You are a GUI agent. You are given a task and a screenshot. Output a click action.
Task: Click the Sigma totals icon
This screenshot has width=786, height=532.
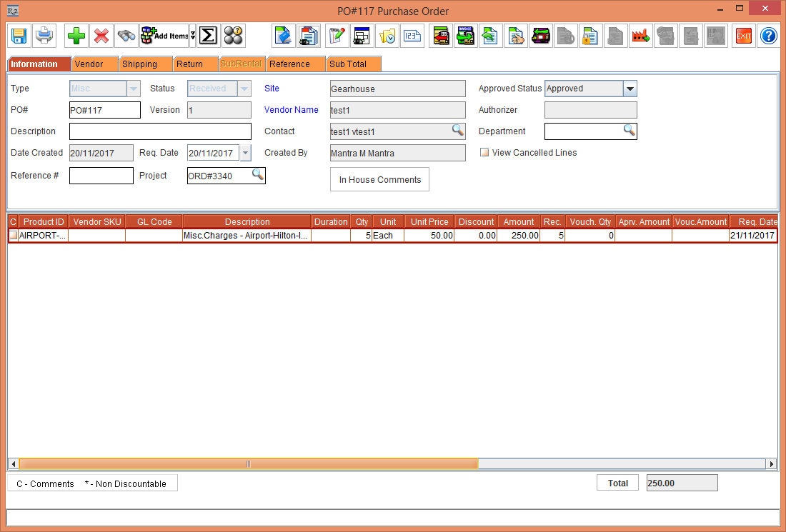[207, 35]
